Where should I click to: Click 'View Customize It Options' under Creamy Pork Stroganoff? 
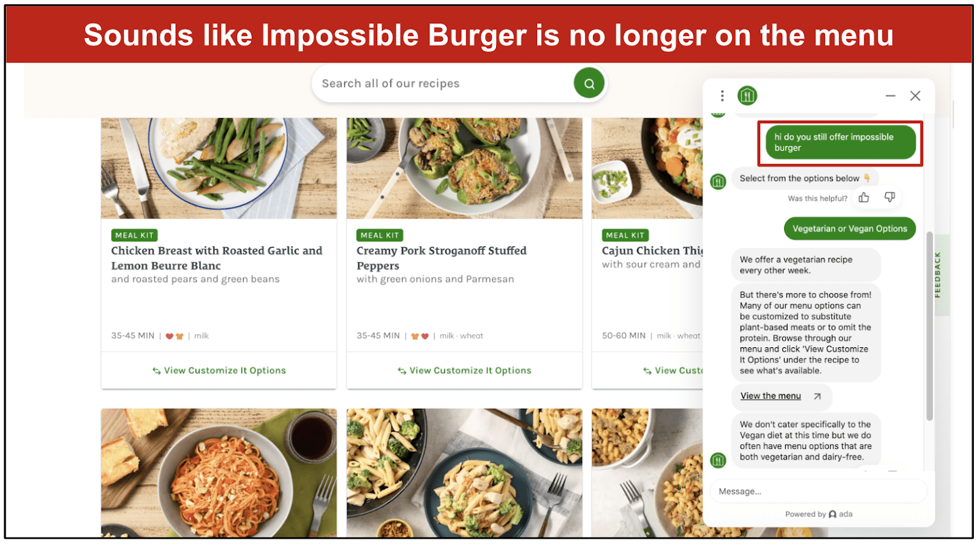coord(464,370)
